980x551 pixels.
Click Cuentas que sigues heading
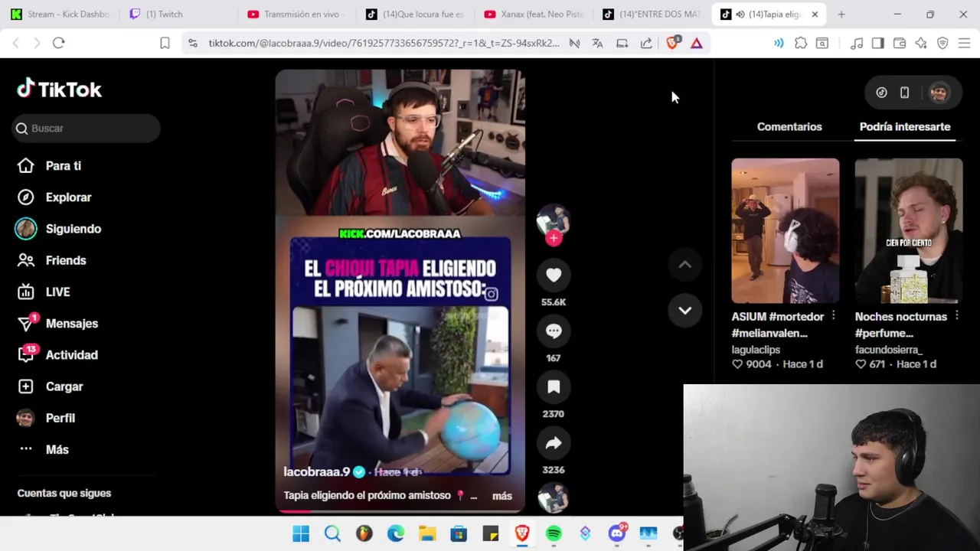pyautogui.click(x=64, y=493)
